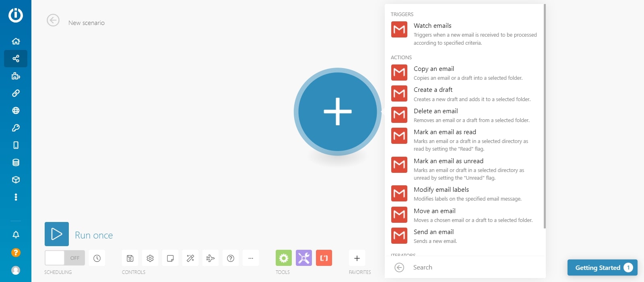The image size is (644, 282).
Task: Open Templates puzzle icon in sidebar
Action: click(x=16, y=76)
